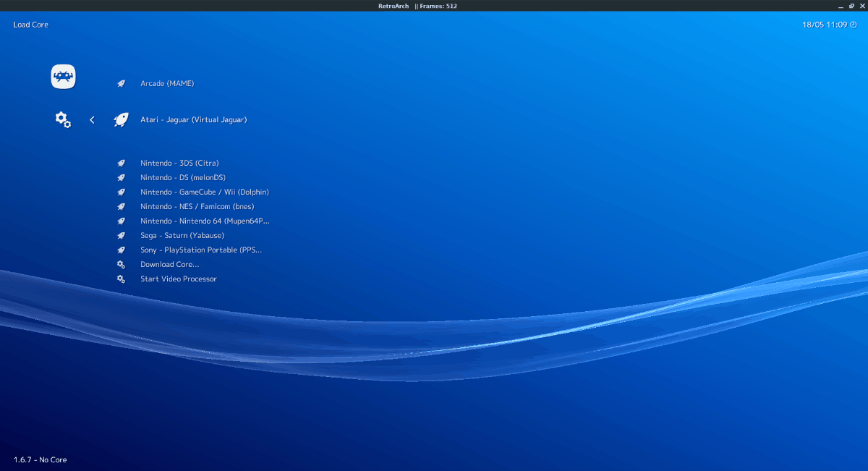Click rocket icon beside Nintendo 3DS (Citra)
The height and width of the screenshot is (471, 868).
pyautogui.click(x=121, y=164)
